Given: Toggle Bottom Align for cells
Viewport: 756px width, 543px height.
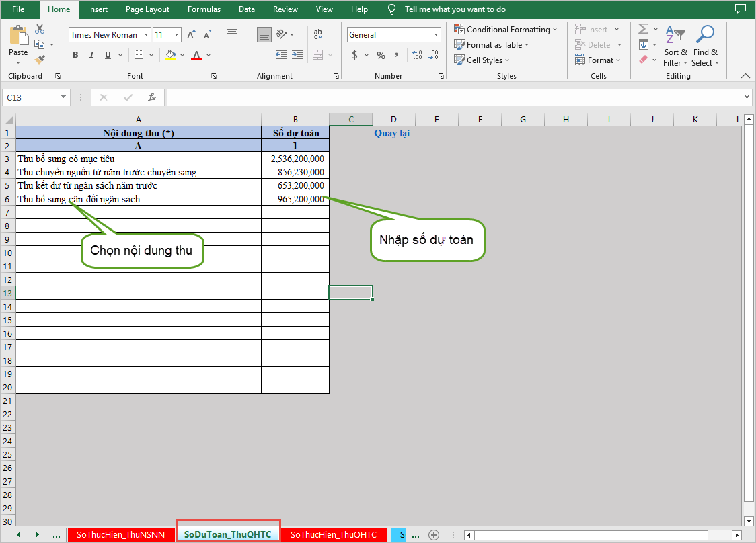Looking at the screenshot, I should point(264,34).
